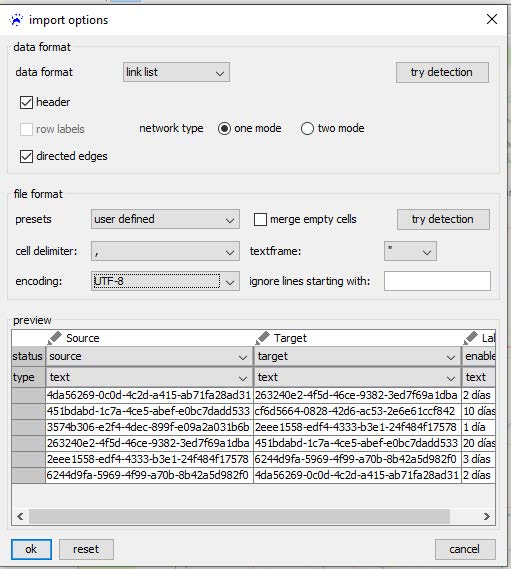
Task: Click the right arrow of preview scrollbar
Action: tap(487, 516)
